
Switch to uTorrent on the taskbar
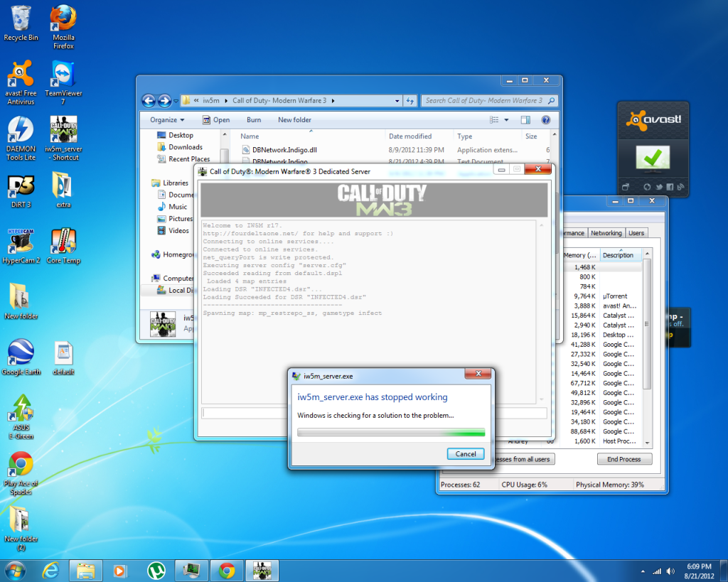[x=156, y=571]
